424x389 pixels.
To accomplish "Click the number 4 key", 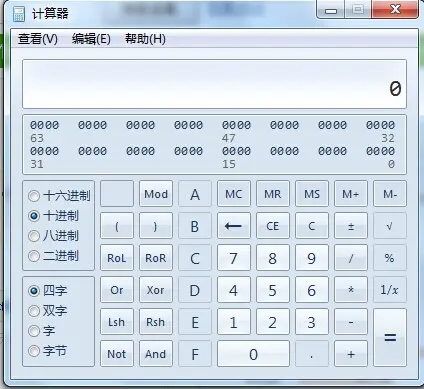I will (x=234, y=290).
